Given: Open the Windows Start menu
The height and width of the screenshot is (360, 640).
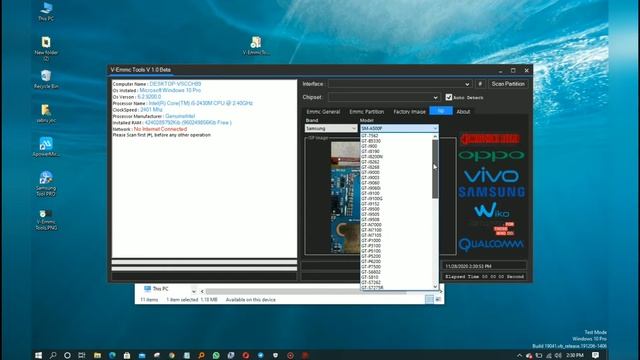Looking at the screenshot, I should pyautogui.click(x=38, y=355).
